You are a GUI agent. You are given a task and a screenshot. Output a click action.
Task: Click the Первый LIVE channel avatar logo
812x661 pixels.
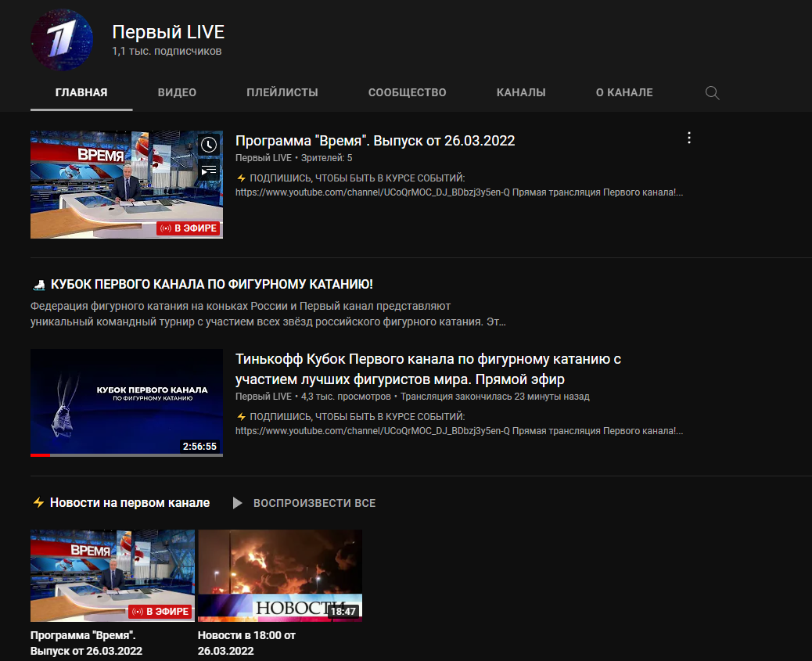62,41
